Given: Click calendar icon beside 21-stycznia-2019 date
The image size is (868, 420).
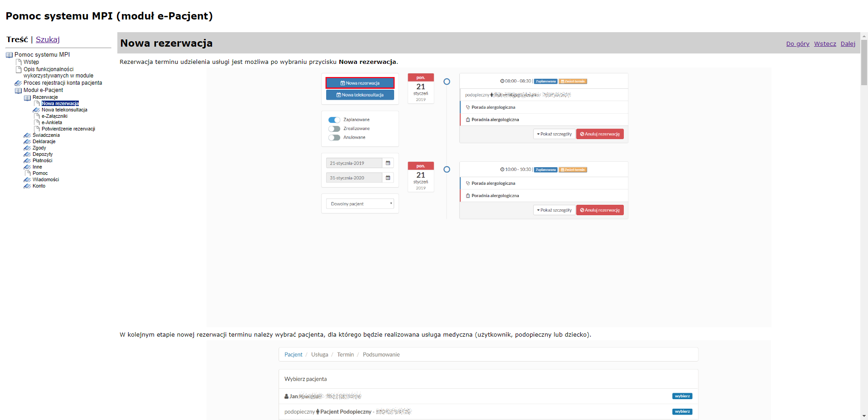Looking at the screenshot, I should (x=388, y=163).
